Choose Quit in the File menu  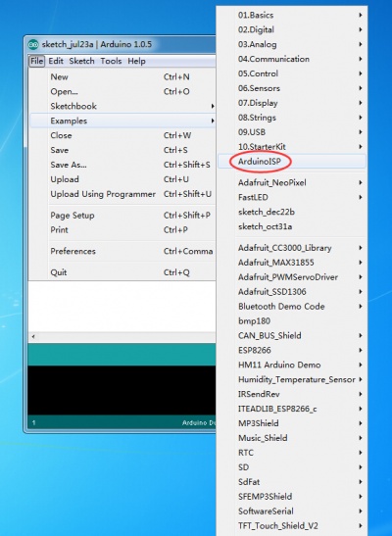(122, 272)
